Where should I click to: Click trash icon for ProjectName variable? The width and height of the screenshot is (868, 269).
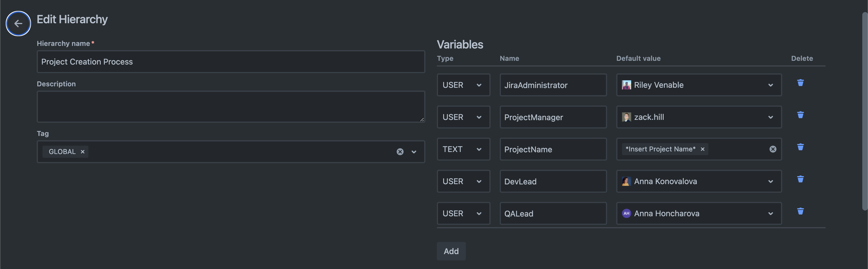pos(800,147)
